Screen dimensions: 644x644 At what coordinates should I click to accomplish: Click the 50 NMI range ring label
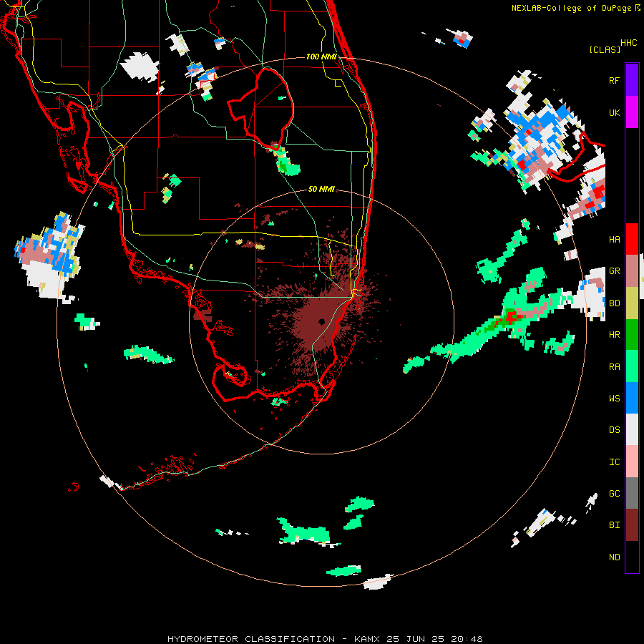[321, 190]
